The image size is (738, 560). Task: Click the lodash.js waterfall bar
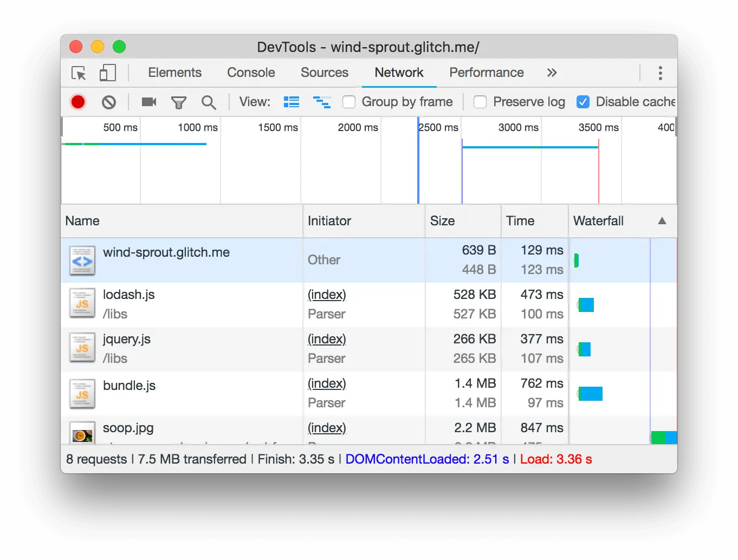(x=586, y=305)
